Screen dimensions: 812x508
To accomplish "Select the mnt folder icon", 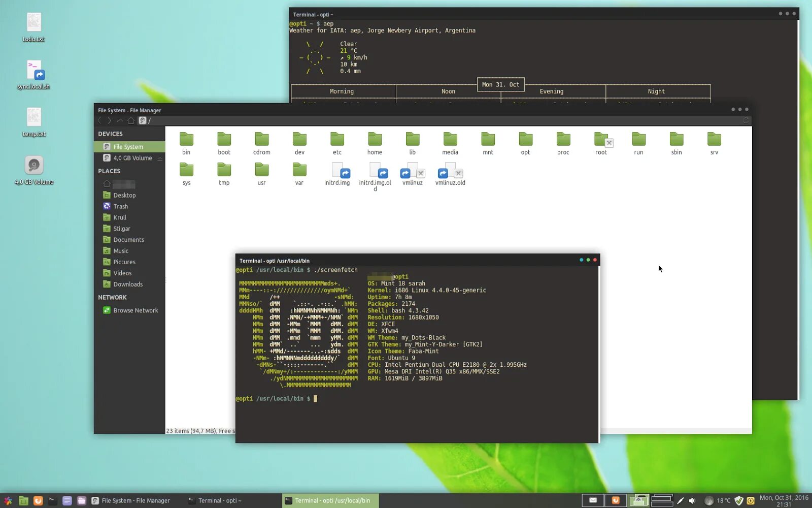I will (488, 139).
